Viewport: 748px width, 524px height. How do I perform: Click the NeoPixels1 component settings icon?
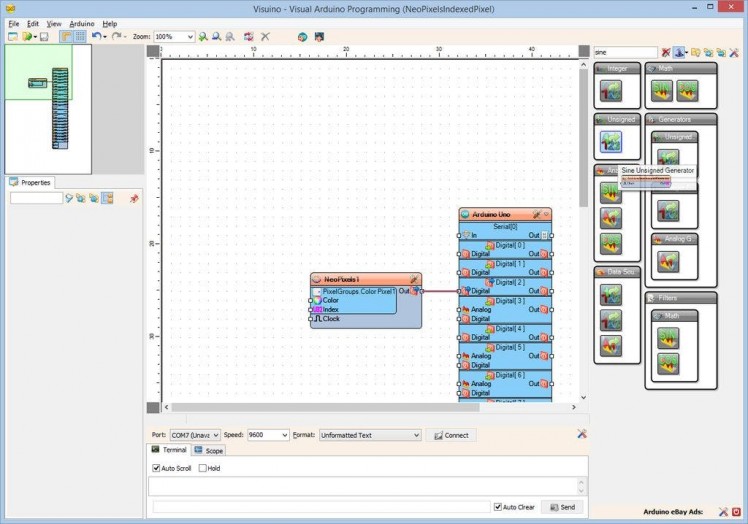[413, 279]
